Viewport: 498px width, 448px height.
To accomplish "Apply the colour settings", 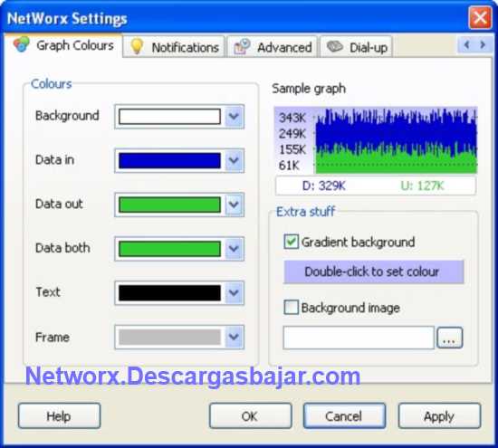I will point(439,416).
